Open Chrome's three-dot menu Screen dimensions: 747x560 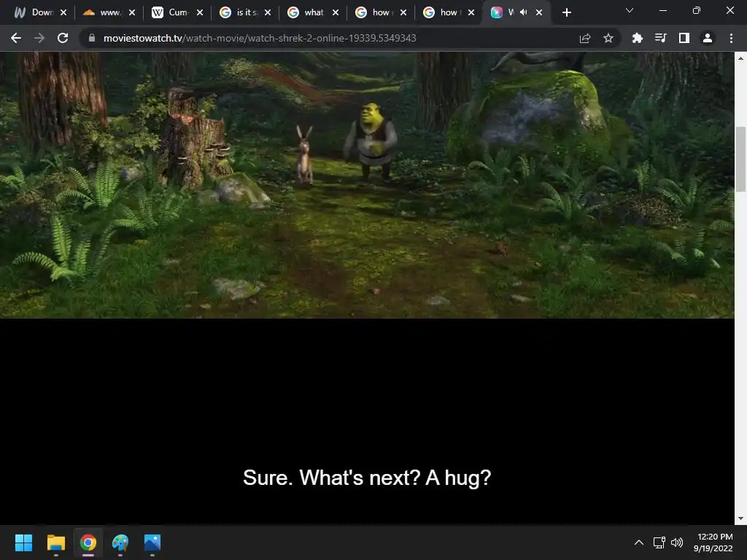coord(731,38)
